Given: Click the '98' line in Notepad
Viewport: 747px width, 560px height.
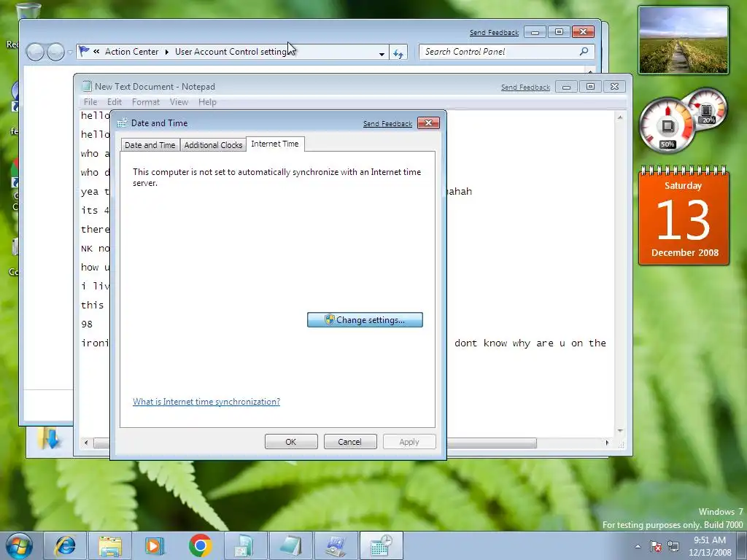Looking at the screenshot, I should click(x=87, y=324).
